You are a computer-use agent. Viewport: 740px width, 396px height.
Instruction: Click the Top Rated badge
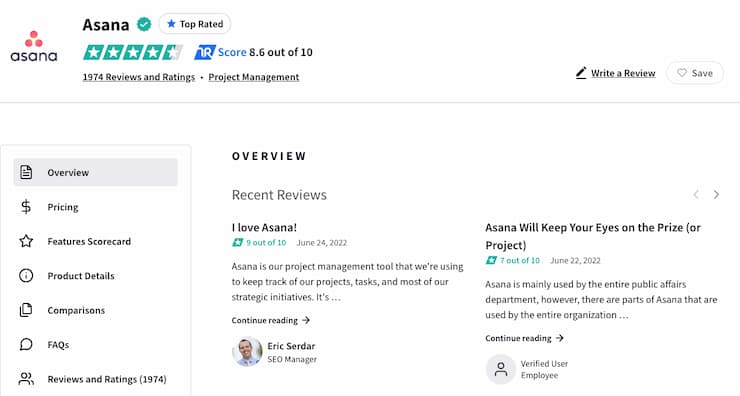click(x=194, y=24)
